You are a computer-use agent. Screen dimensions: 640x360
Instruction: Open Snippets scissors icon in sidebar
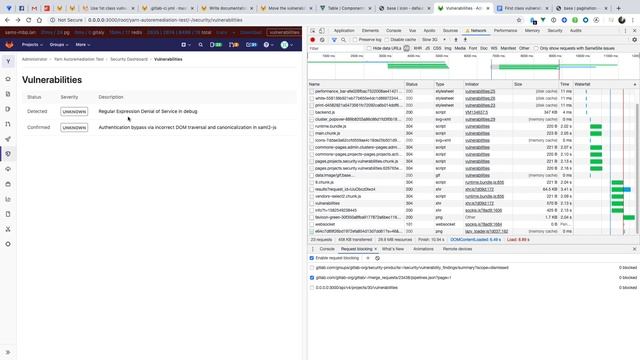click(x=8, y=229)
